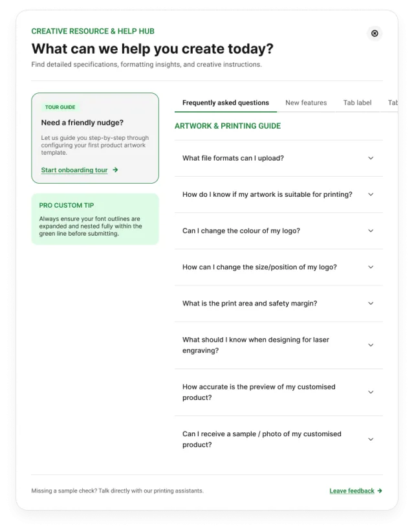Open the partially visible last tab
414x532 pixels.
coord(393,103)
